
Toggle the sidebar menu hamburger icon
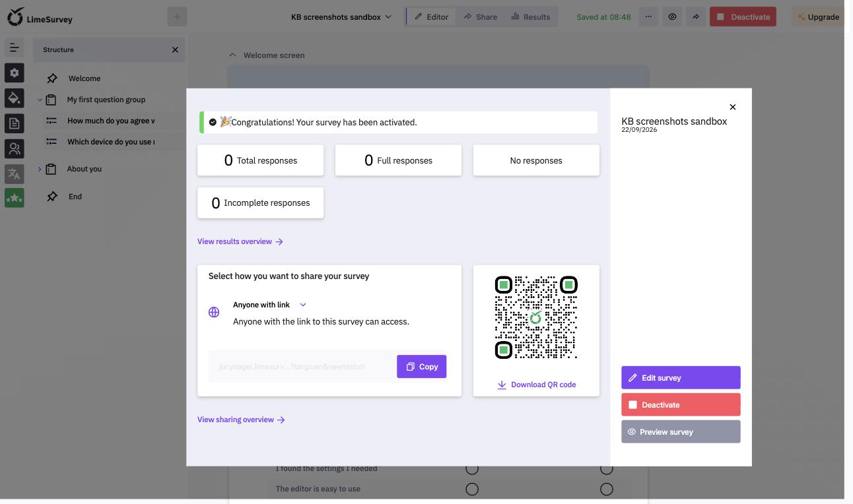click(15, 47)
